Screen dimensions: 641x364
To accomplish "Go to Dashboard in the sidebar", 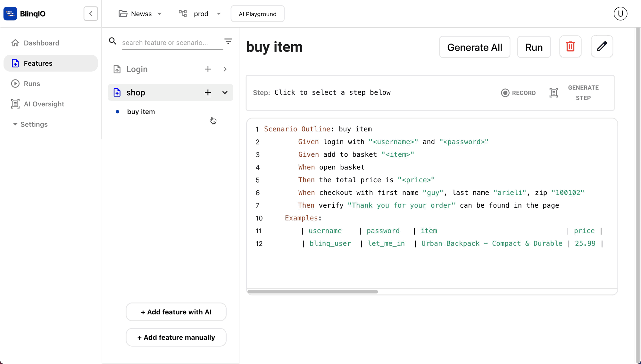I will point(51,43).
